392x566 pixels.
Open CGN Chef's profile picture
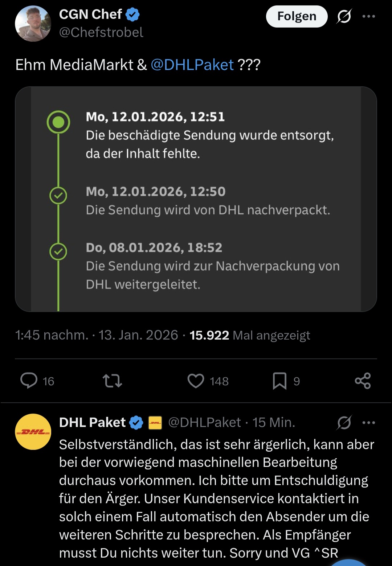[x=33, y=24]
